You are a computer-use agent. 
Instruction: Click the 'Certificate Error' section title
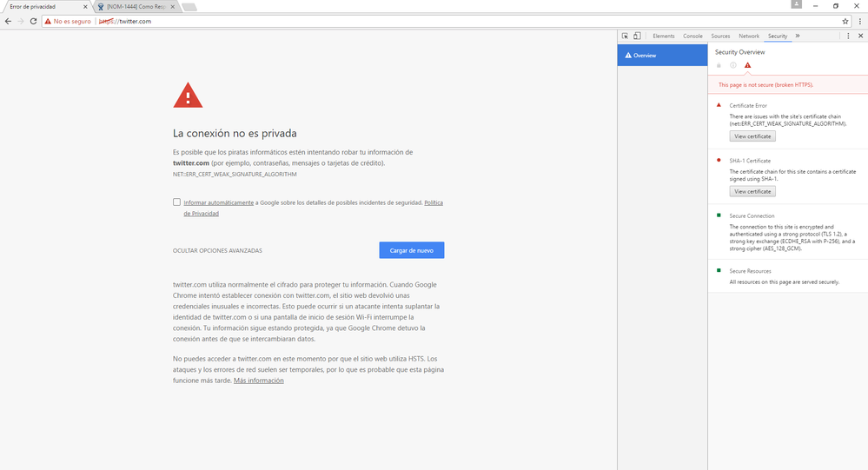(748, 106)
